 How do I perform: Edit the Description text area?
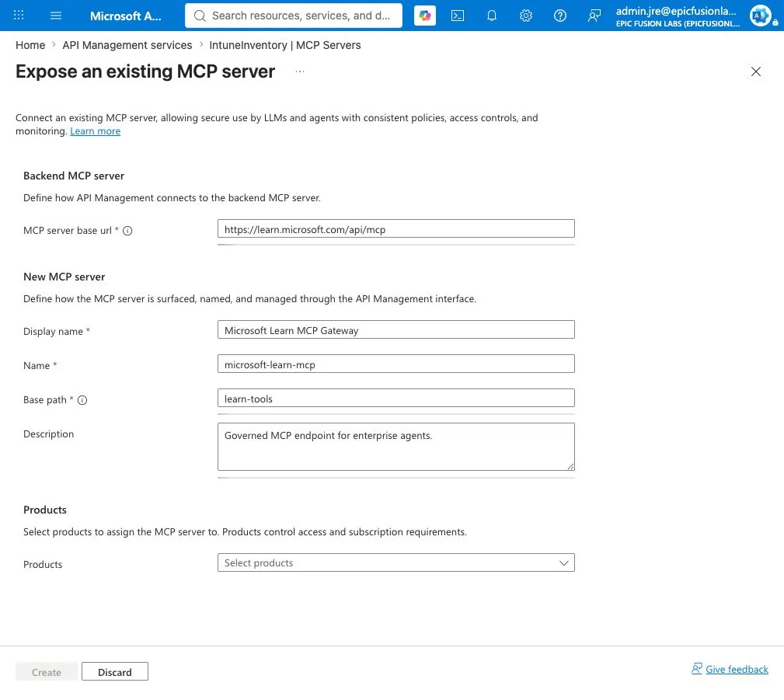pyautogui.click(x=396, y=447)
